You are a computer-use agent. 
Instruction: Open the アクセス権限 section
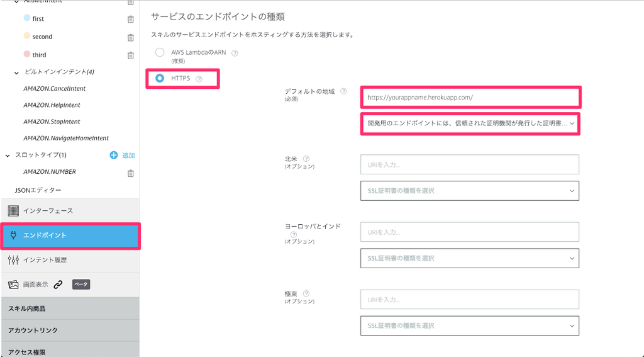pos(70,351)
